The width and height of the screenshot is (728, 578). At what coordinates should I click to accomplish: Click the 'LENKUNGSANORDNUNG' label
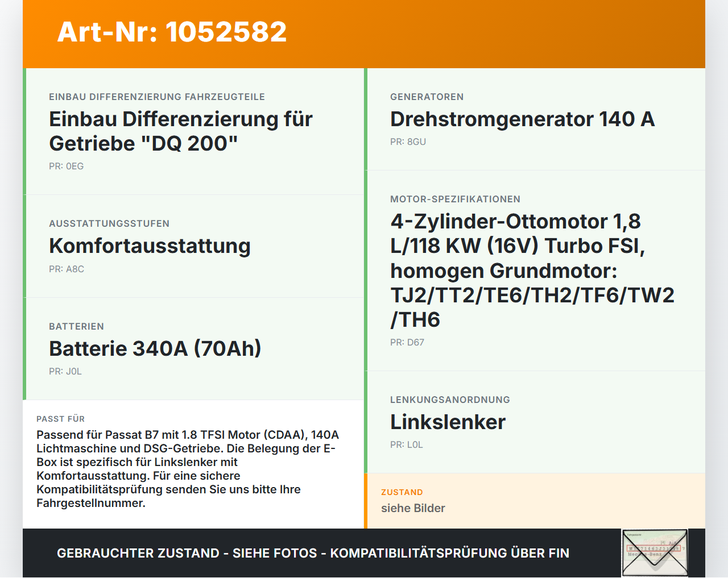(450, 400)
